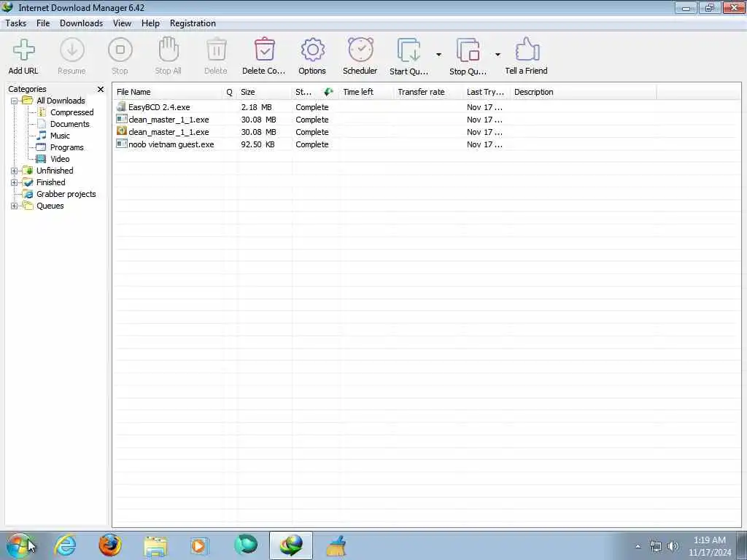Close the Categories panel
Image resolution: width=747 pixels, height=560 pixels.
tap(101, 89)
